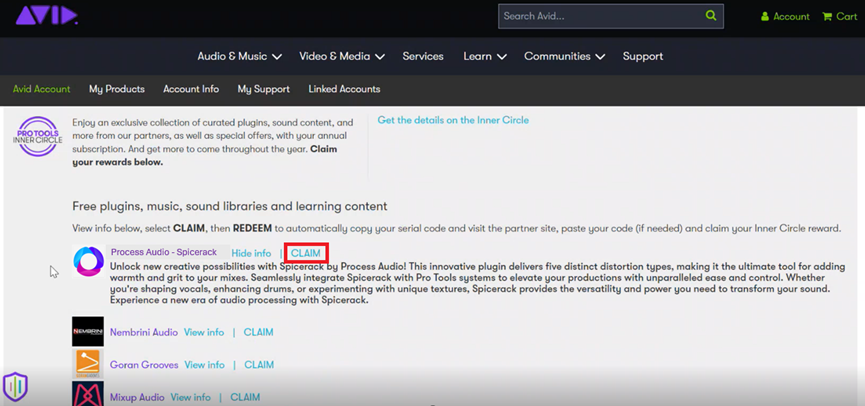Screen dimensions: 865x406
Task: Click the Process Audio Spicerack icon
Action: (88, 261)
